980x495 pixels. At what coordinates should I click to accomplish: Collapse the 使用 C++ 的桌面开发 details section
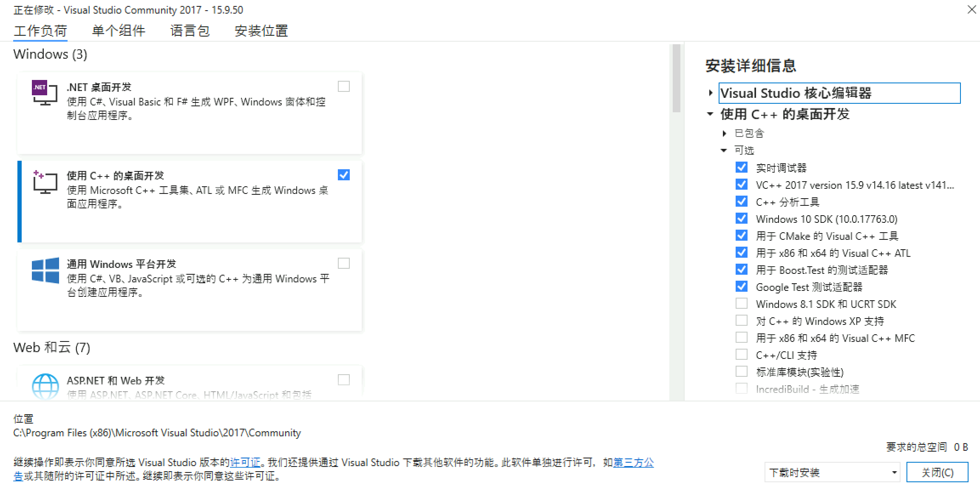710,114
